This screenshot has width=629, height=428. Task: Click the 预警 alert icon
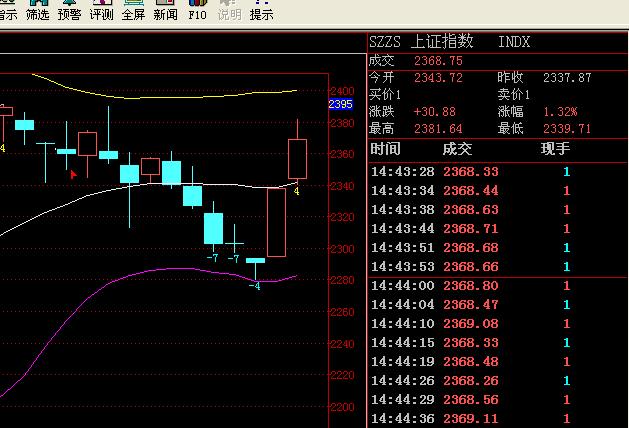click(69, 11)
